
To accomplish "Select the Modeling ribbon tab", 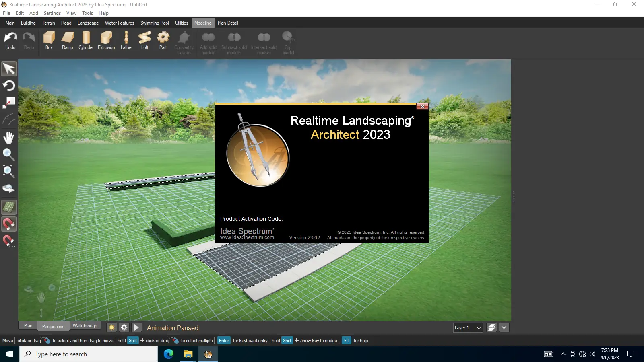I will (203, 23).
